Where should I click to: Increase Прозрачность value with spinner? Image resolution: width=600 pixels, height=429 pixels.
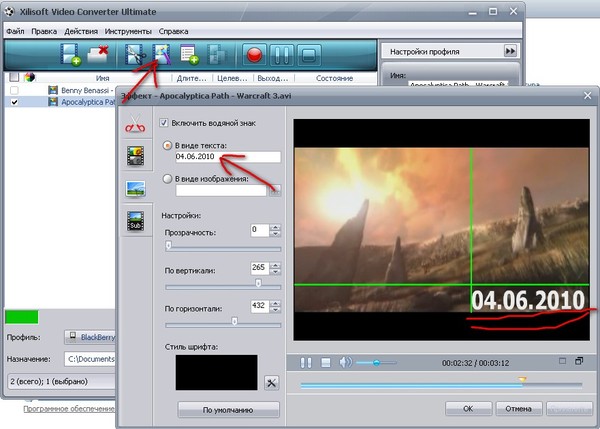coord(275,227)
